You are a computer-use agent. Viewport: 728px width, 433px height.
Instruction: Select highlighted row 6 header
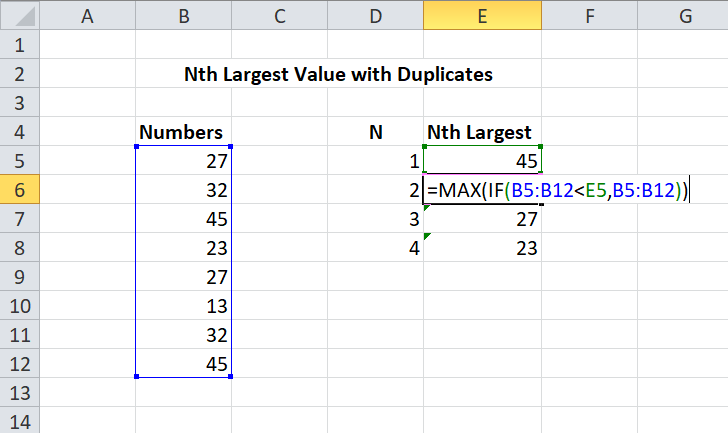(20, 189)
